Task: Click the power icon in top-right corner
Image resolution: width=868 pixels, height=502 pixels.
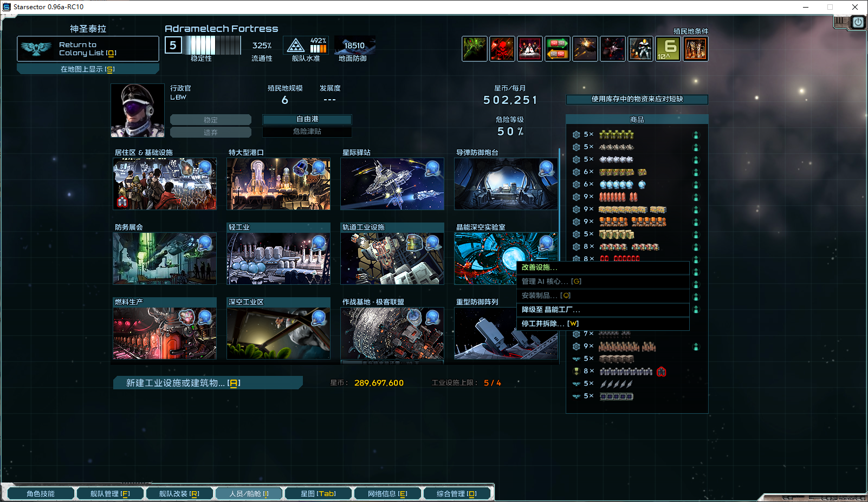Action: pos(858,22)
